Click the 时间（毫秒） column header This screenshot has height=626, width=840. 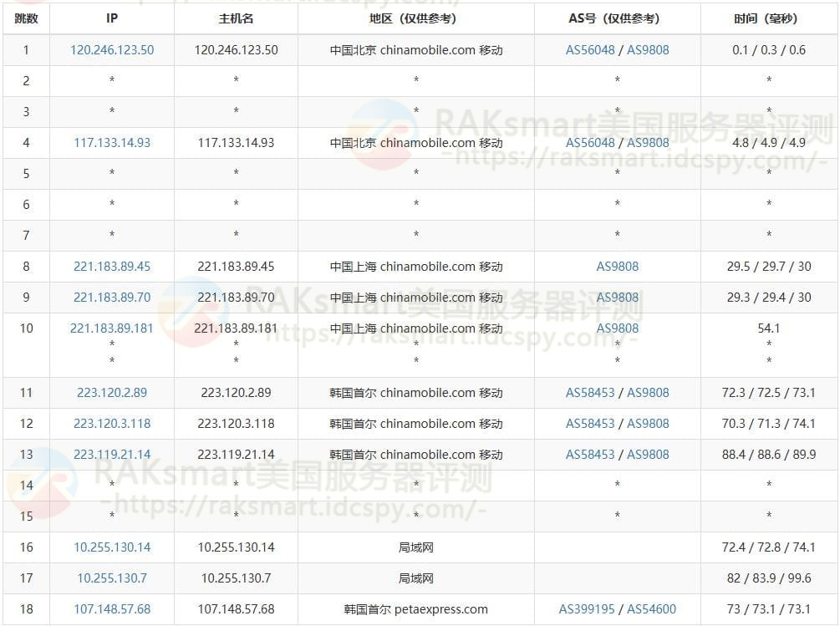pos(769,18)
